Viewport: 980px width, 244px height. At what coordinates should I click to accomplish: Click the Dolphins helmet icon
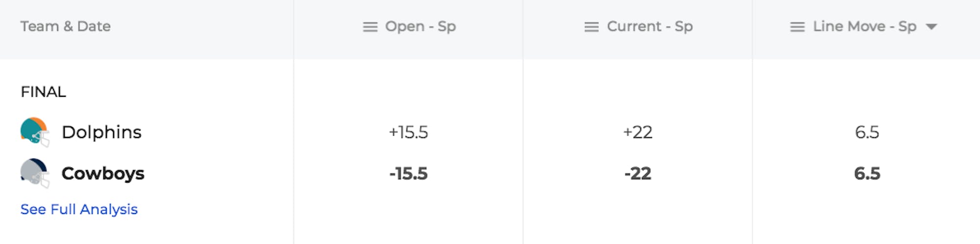pos(34,132)
